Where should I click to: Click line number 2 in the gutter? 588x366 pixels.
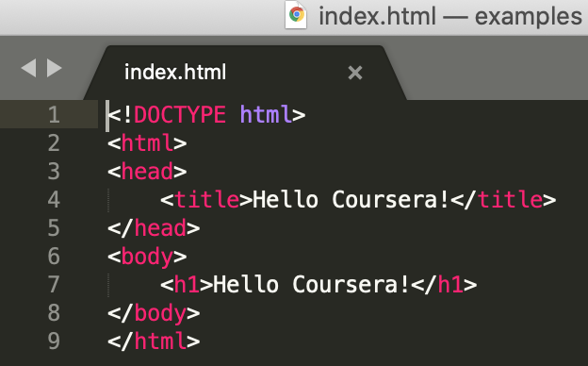54,143
